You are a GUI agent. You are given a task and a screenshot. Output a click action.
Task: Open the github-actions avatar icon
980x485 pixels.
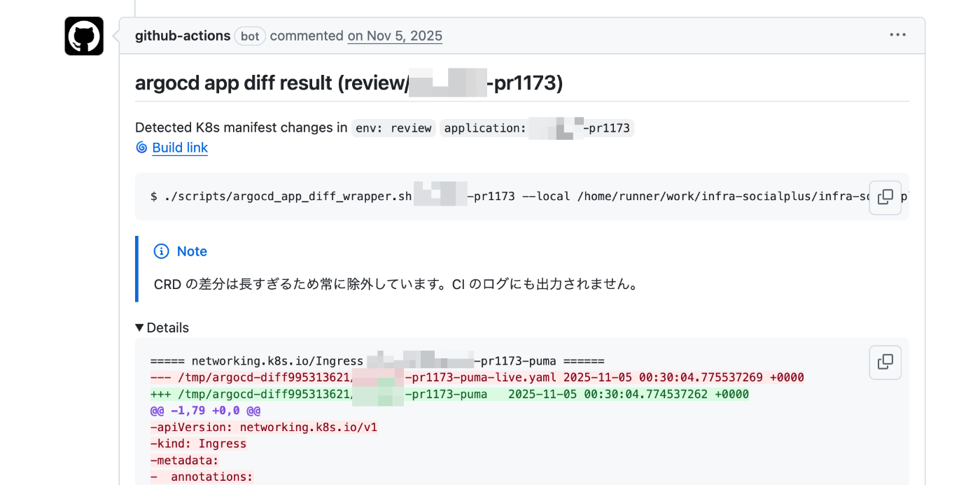(84, 36)
